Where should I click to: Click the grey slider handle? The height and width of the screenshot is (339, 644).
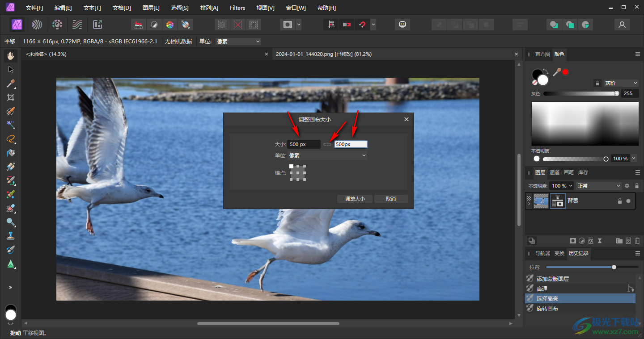pyautogui.click(x=617, y=93)
